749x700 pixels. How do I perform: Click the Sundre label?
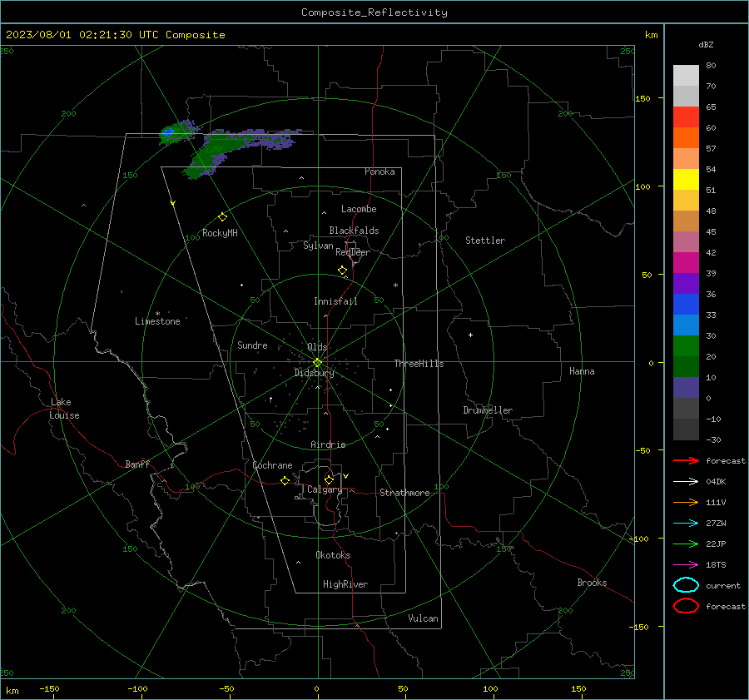(252, 345)
